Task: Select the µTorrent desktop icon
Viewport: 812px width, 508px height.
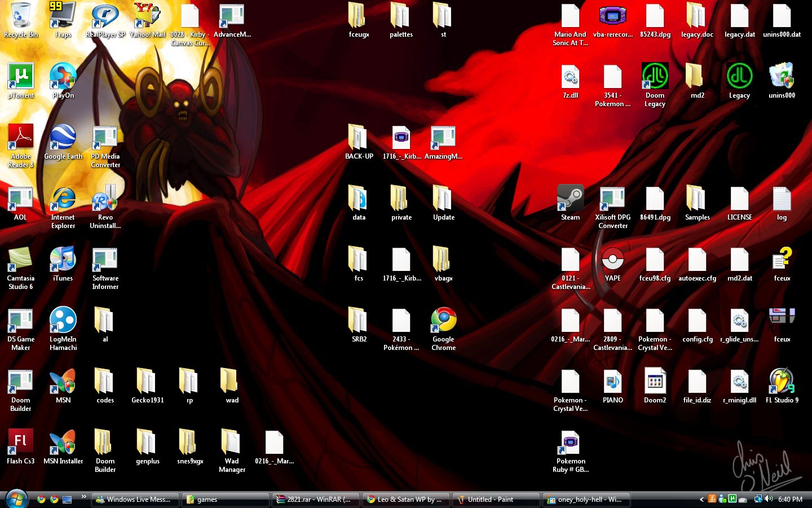Action: pos(21,81)
